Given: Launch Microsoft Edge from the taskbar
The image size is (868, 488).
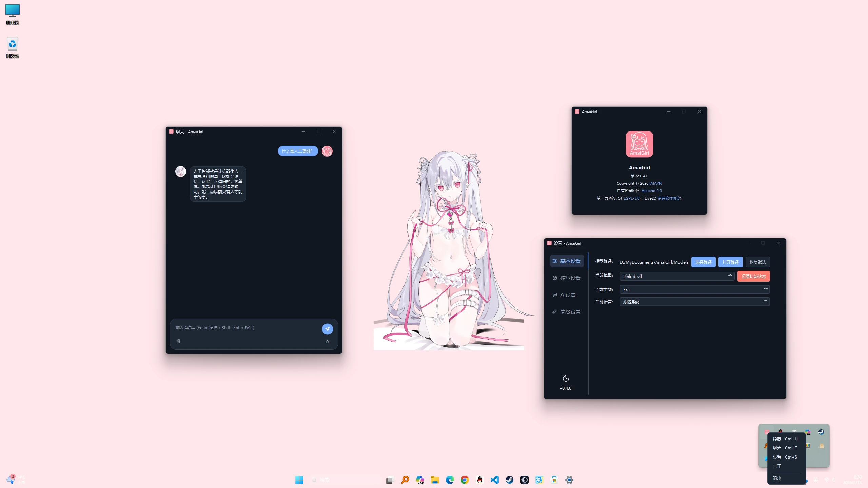Looking at the screenshot, I should pyautogui.click(x=450, y=480).
